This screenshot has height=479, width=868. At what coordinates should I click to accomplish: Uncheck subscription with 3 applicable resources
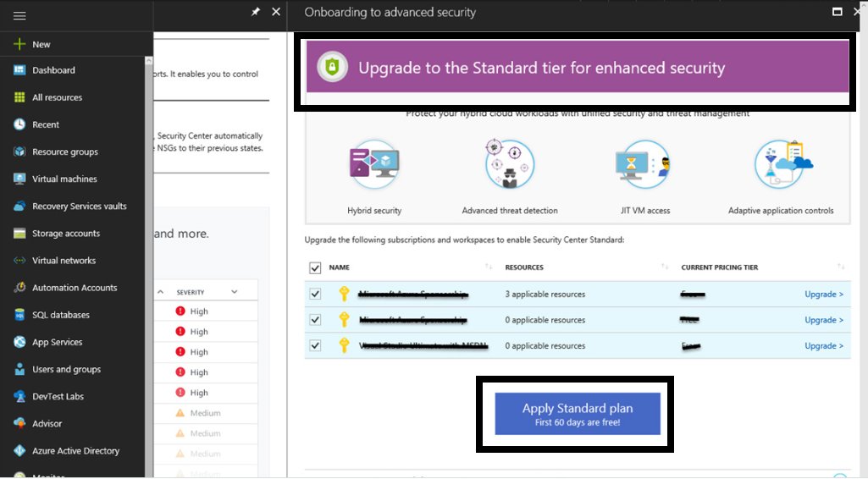pos(315,294)
